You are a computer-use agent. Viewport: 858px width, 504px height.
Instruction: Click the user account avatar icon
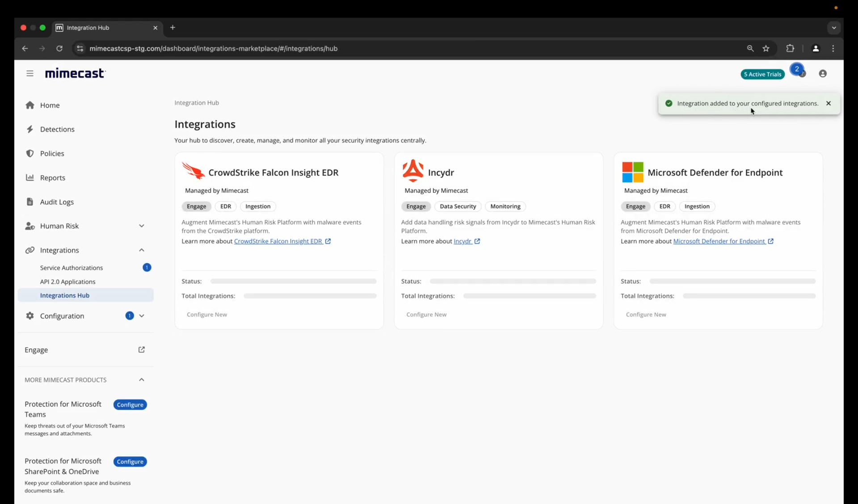(822, 73)
